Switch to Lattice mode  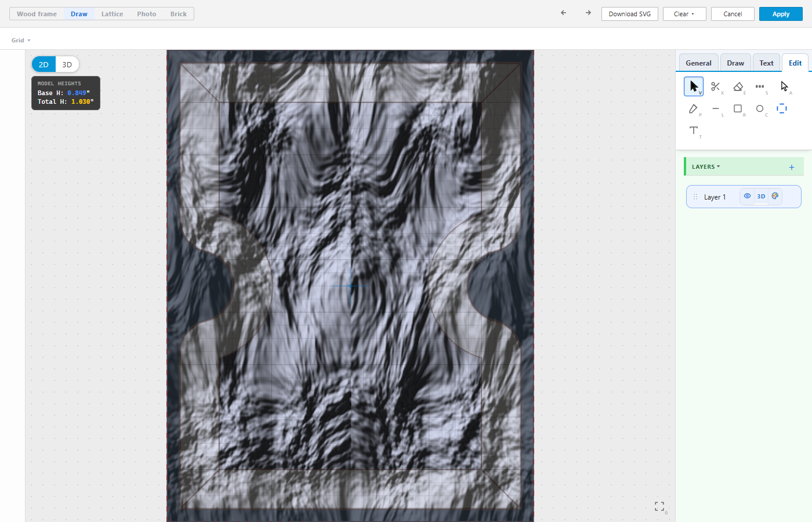pos(112,14)
